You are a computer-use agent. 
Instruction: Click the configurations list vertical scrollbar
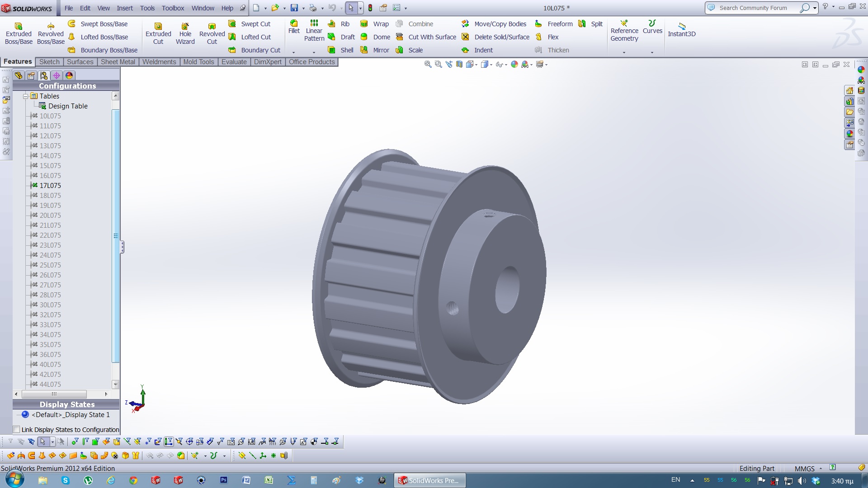point(116,235)
